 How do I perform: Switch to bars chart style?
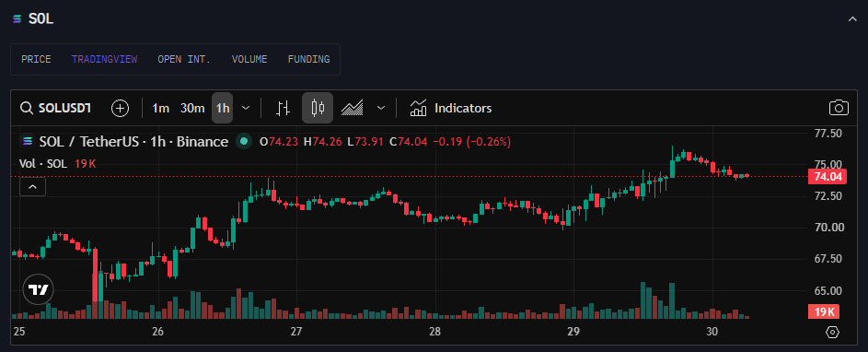coord(284,108)
